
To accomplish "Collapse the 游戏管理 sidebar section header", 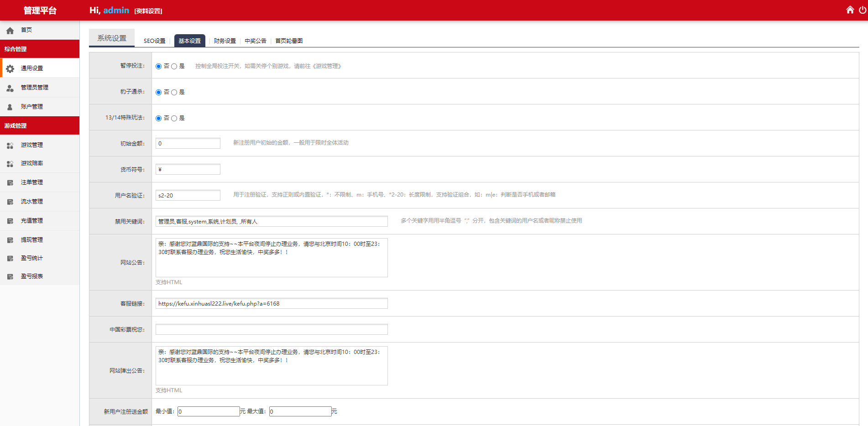I will click(x=40, y=125).
